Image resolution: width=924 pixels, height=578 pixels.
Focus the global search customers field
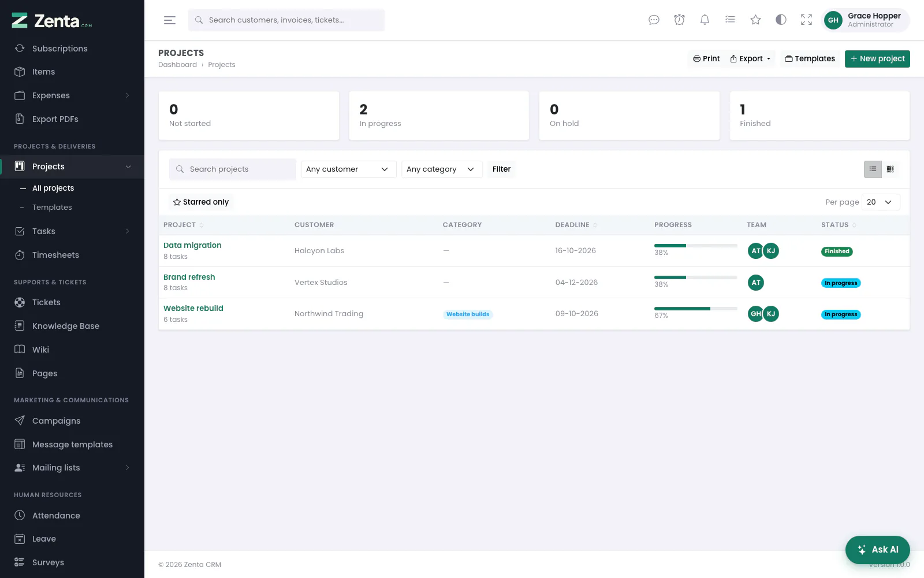click(286, 20)
